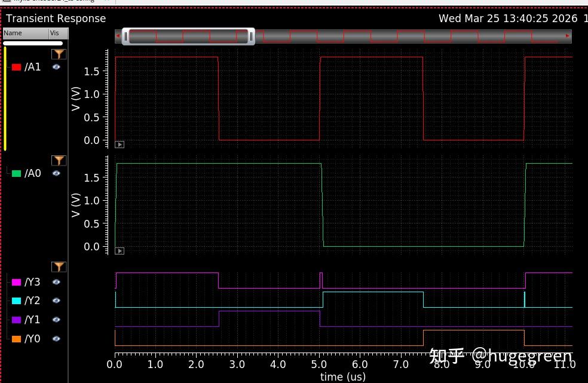The height and width of the screenshot is (383, 588).
Task: Click the V (V) axis label of /A0
Action: click(x=76, y=205)
